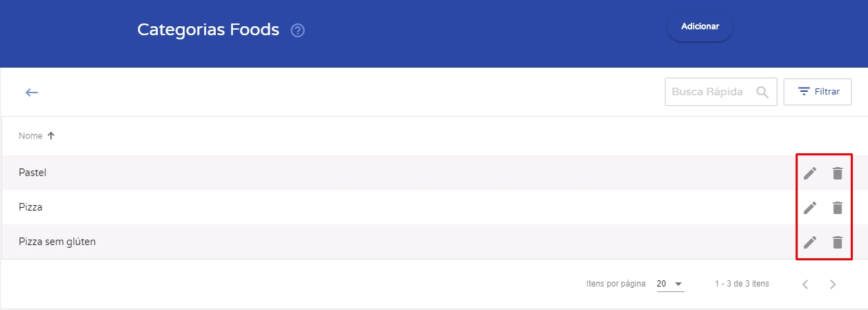
Task: Go to the previous page chevron
Action: 805,284
